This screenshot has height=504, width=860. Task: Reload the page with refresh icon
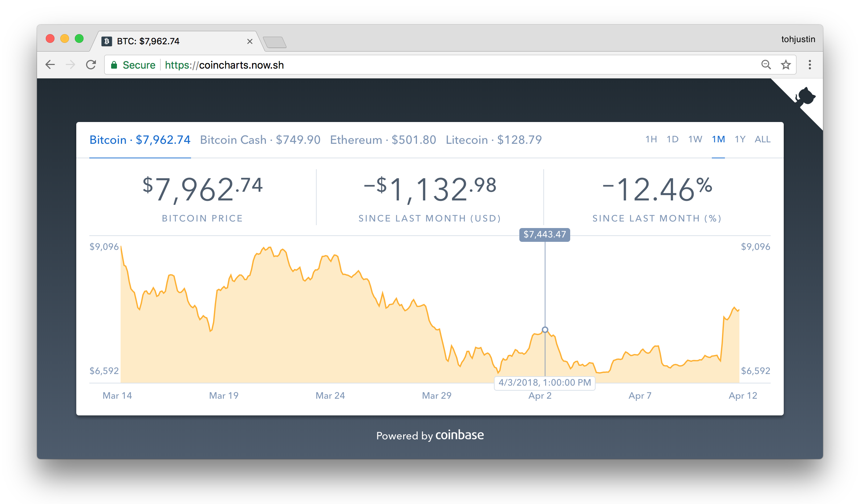(91, 65)
